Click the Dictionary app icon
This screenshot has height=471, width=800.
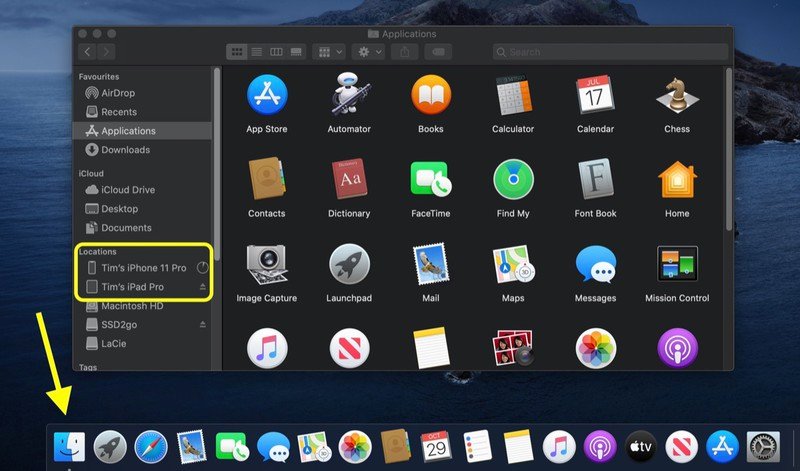pyautogui.click(x=349, y=180)
